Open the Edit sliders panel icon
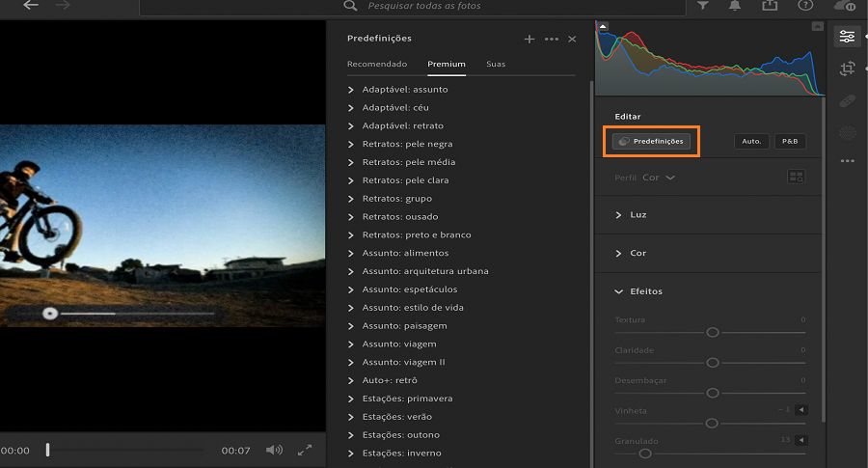Viewport: 868px width, 468px height. (847, 37)
